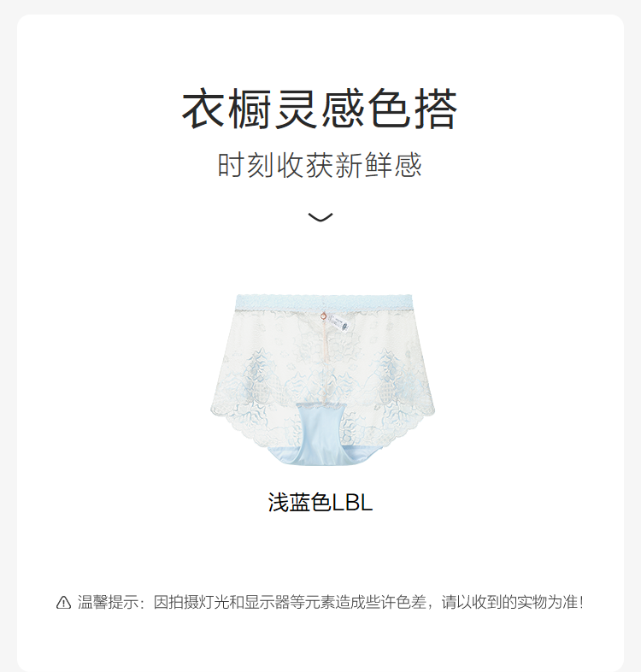The height and width of the screenshot is (672, 641).
Task: Click the right blue floral lace motif
Action: pyautogui.click(x=392, y=377)
